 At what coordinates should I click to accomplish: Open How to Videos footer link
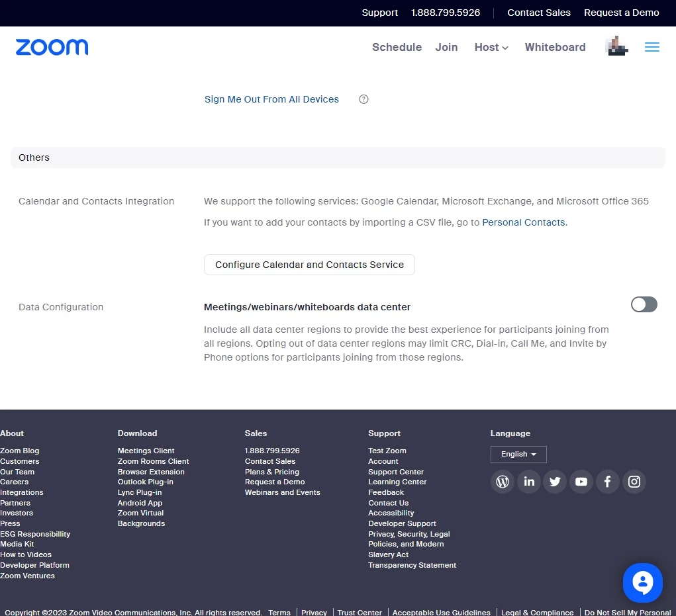(x=26, y=554)
